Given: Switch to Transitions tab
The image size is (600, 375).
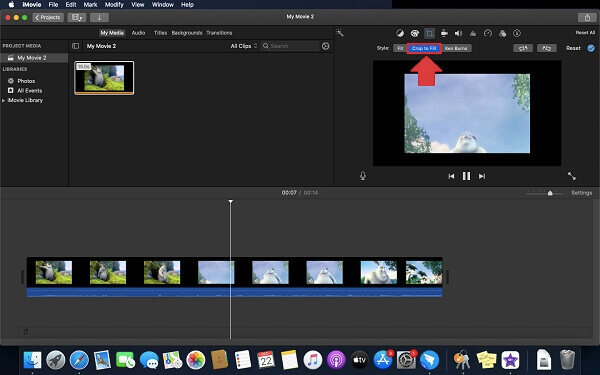Looking at the screenshot, I should (x=219, y=33).
